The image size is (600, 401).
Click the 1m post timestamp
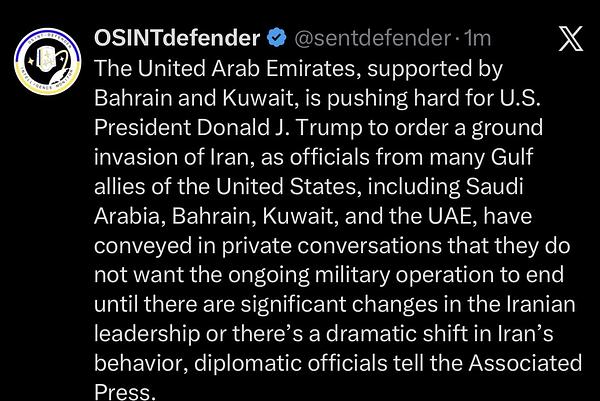481,39
